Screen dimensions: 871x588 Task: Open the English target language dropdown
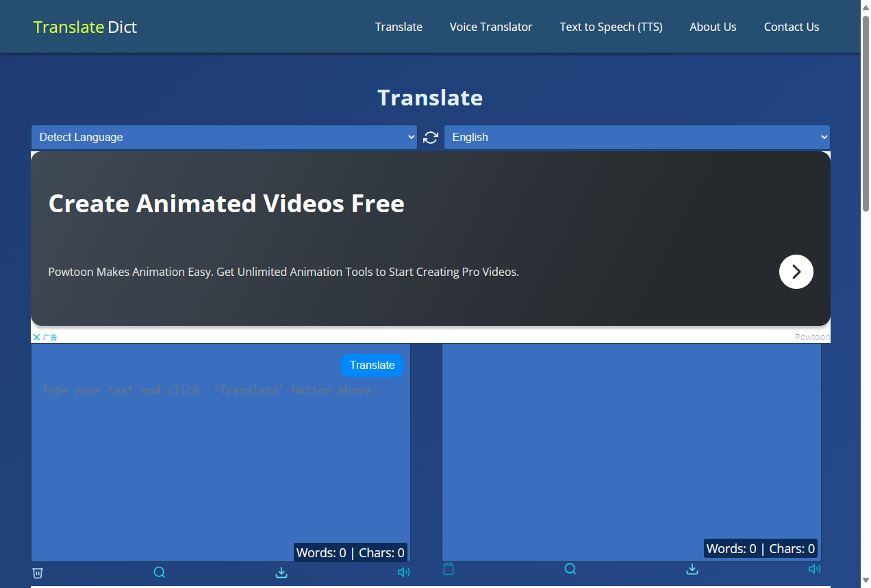tap(637, 137)
